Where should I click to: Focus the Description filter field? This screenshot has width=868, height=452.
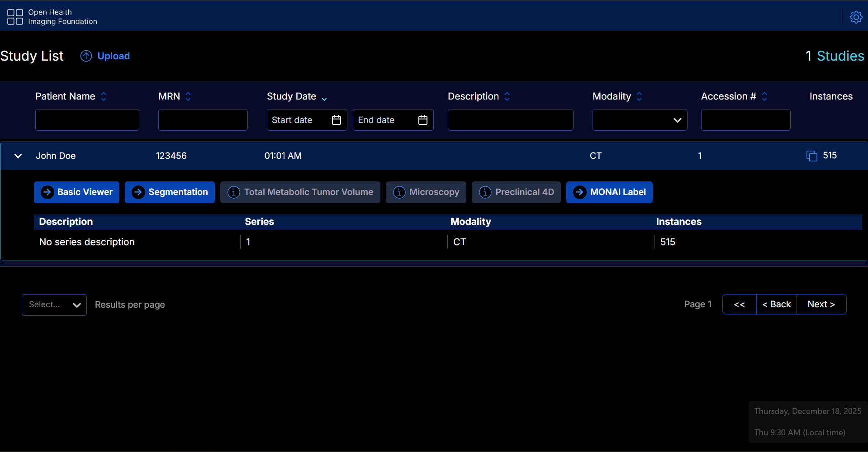[x=511, y=120]
